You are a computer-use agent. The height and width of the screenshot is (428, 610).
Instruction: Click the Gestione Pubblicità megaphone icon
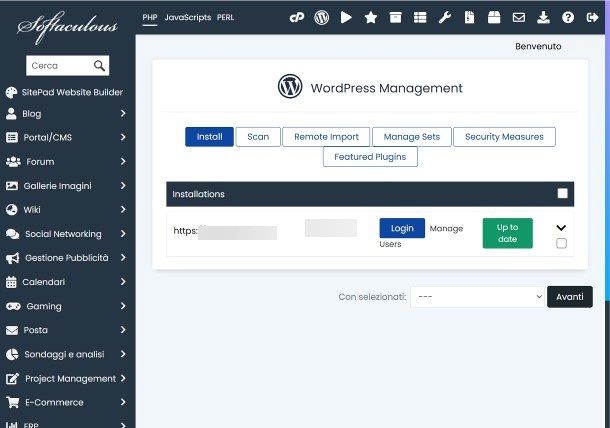12,258
